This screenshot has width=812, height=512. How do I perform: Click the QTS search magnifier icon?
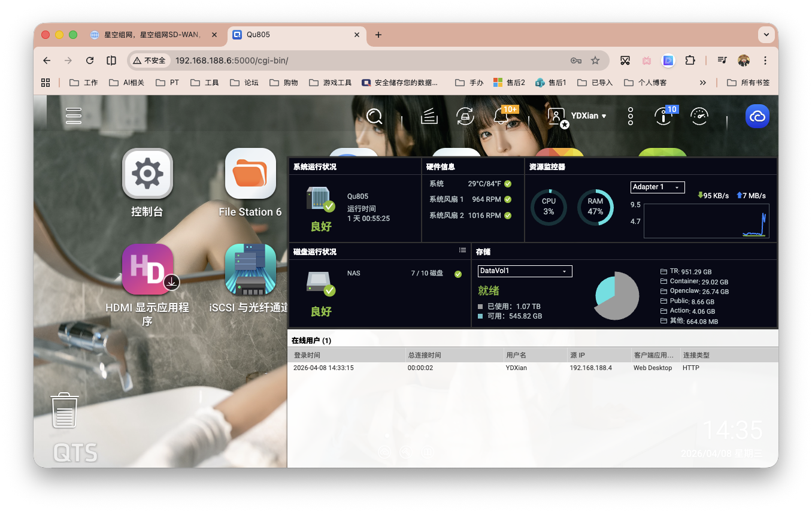(x=374, y=116)
